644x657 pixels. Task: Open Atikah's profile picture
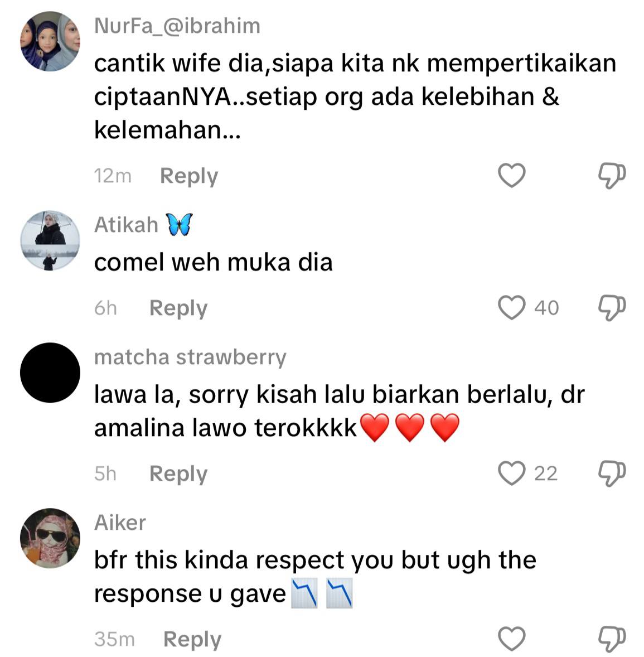tap(50, 240)
